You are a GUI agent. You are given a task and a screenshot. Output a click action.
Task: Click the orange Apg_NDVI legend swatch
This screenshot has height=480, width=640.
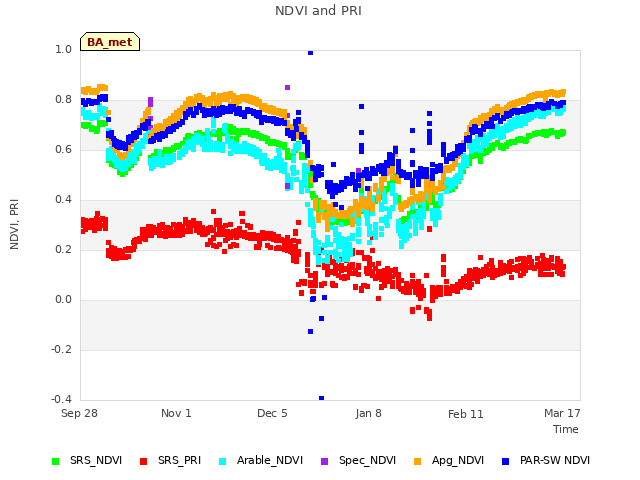(418, 462)
